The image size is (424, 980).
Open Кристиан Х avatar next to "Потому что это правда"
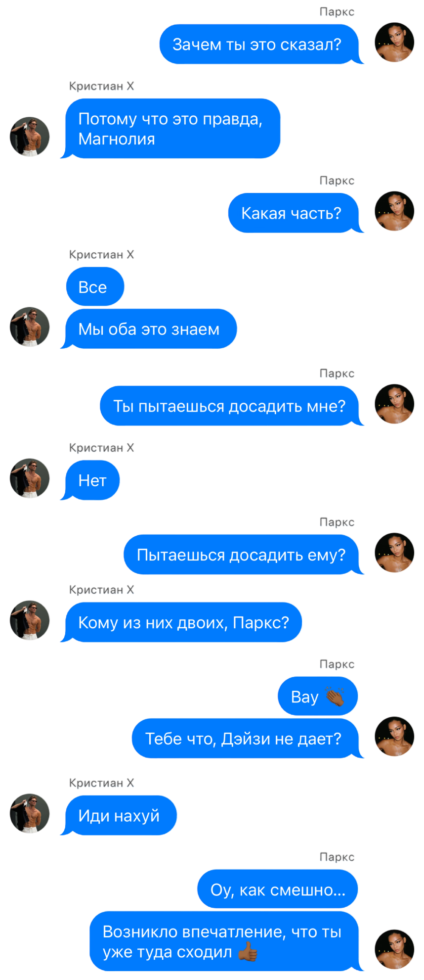point(30,137)
